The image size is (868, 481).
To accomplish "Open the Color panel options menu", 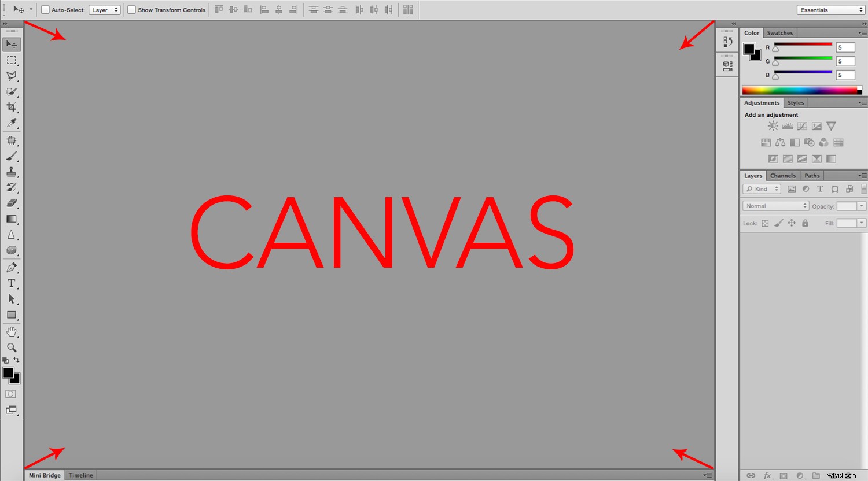I will click(862, 33).
